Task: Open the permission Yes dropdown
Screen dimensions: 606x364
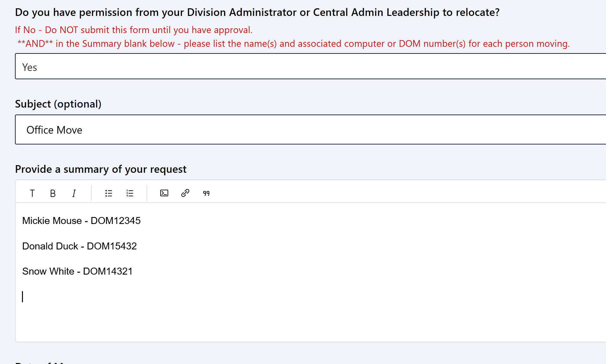Action: [311, 66]
